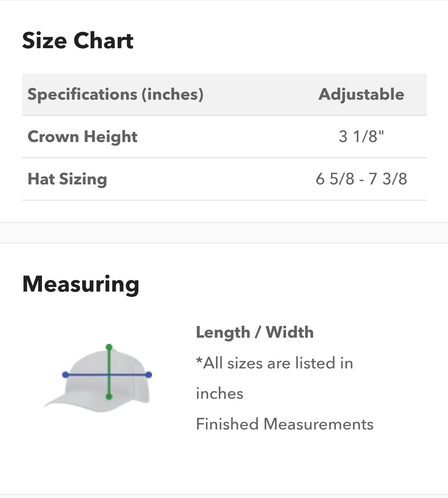The width and height of the screenshot is (448, 498).
Task: Click the green vertical length line
Action: (x=109, y=361)
